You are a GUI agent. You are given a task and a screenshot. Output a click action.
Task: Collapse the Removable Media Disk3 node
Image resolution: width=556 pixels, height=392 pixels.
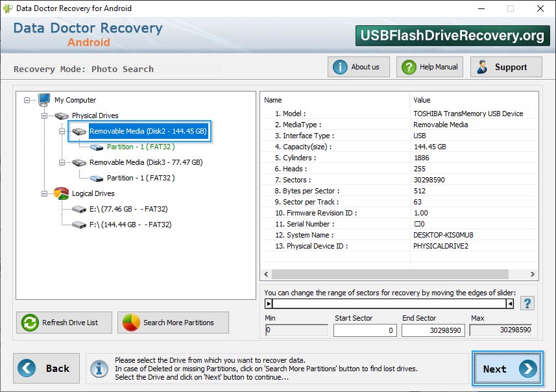(x=62, y=162)
